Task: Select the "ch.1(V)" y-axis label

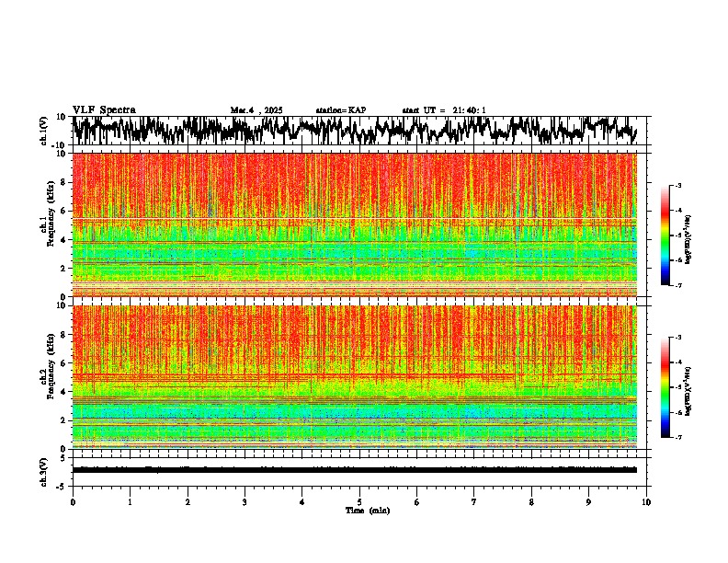Action: (x=44, y=132)
